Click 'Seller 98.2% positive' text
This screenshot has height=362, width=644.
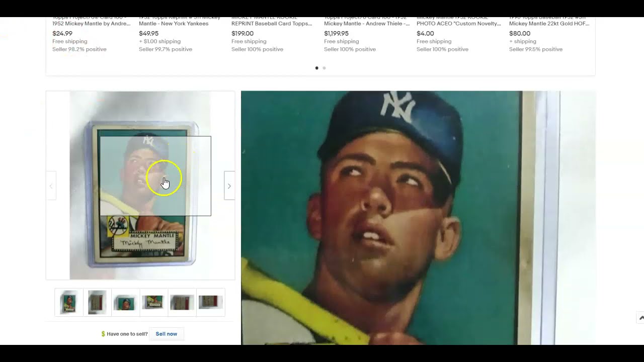click(79, 49)
